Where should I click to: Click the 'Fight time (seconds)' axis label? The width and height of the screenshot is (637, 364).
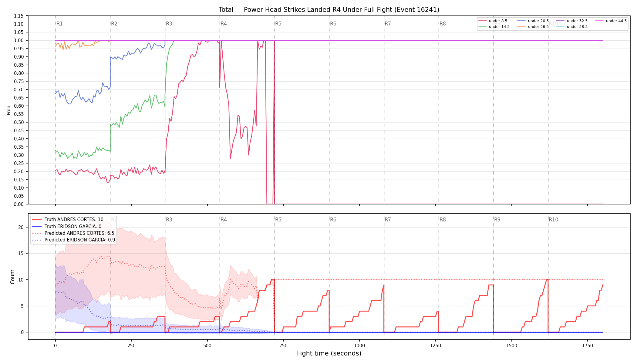tap(329, 353)
